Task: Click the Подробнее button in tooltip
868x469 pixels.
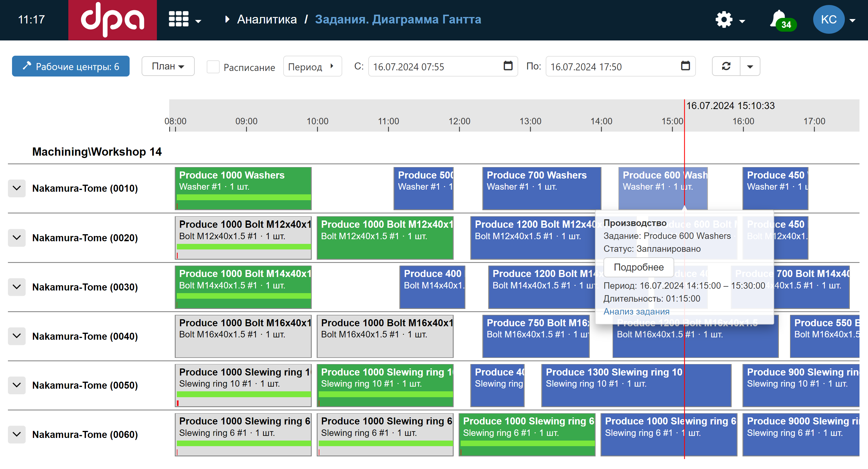Action: [638, 267]
